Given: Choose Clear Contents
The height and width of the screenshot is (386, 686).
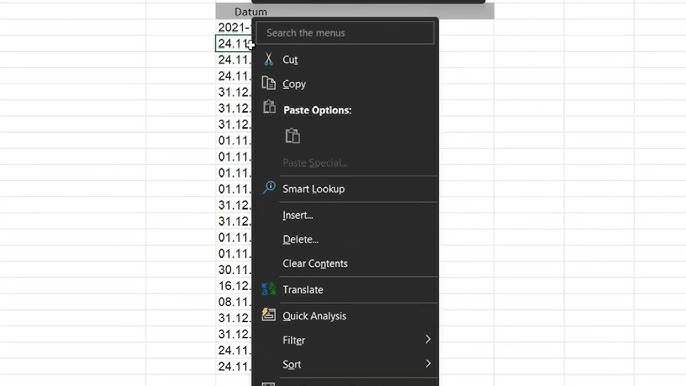Looking at the screenshot, I should (x=315, y=263).
